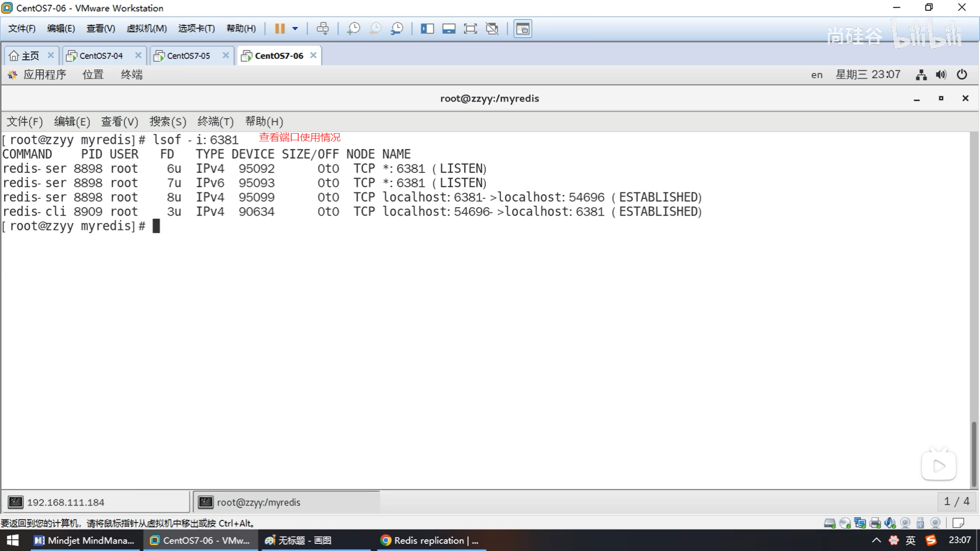Click the guest power button icon
The height and width of the screenshot is (551, 980).
point(962,74)
